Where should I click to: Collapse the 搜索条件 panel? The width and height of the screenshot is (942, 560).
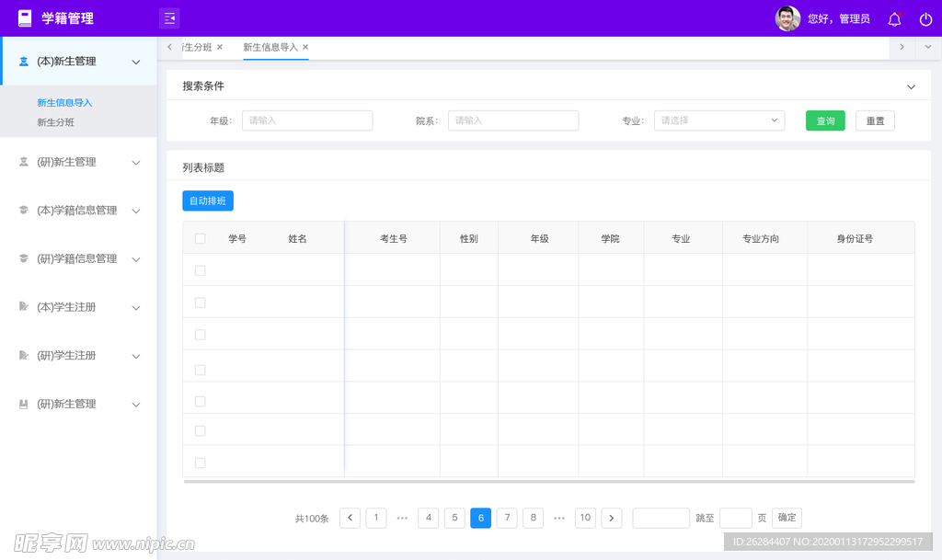tap(911, 86)
